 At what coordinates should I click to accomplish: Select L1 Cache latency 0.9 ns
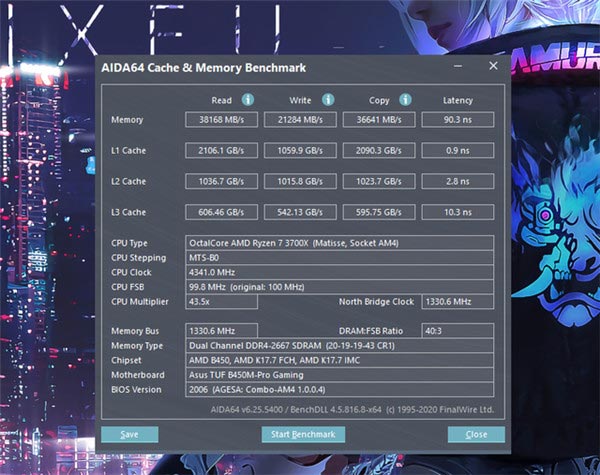click(x=458, y=150)
